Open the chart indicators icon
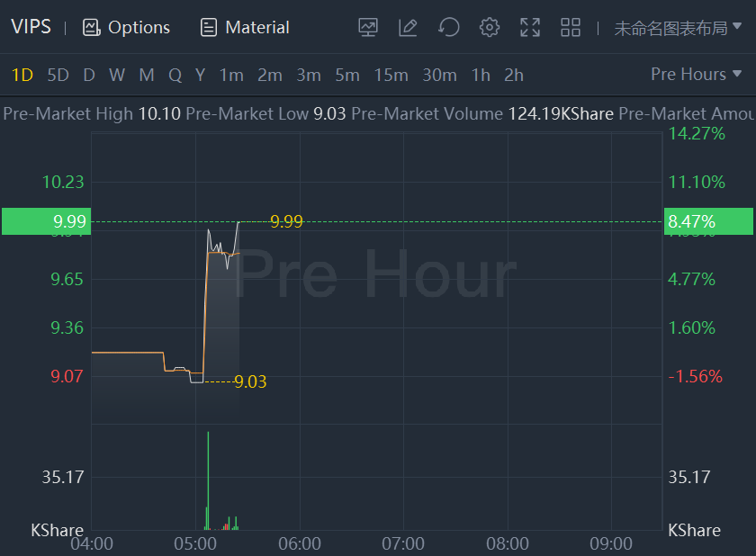 pyautogui.click(x=367, y=27)
